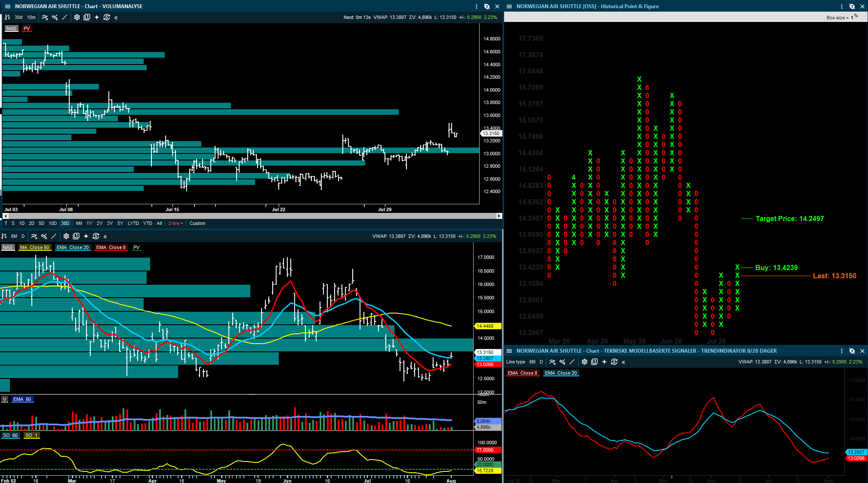Open the 6M period dropdown in TRENDINDIKATOR chart
Image resolution: width=868 pixels, height=483 pixels.
532,362
